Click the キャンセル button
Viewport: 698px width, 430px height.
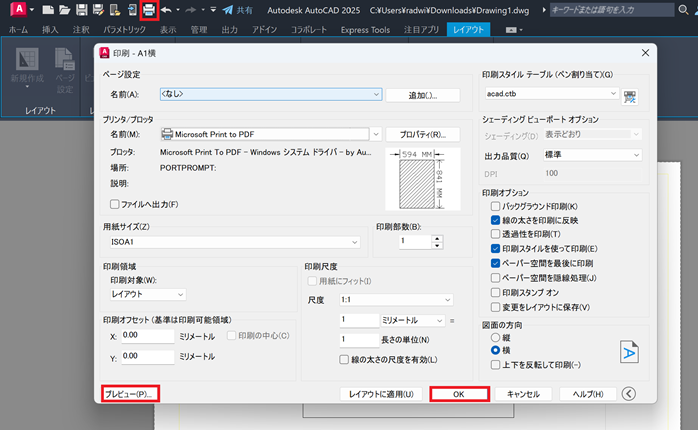523,394
